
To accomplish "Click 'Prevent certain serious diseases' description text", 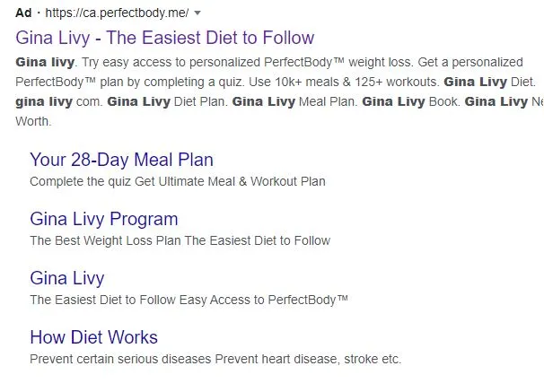I will (x=120, y=359).
